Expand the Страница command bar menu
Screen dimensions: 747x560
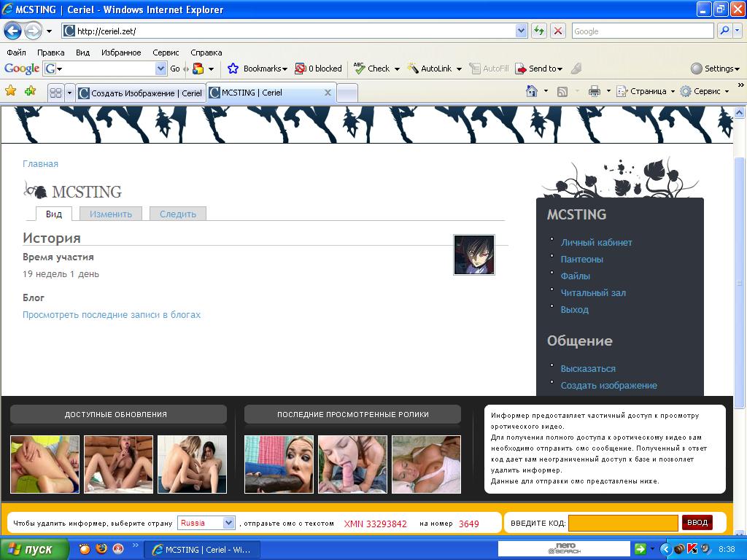click(646, 91)
